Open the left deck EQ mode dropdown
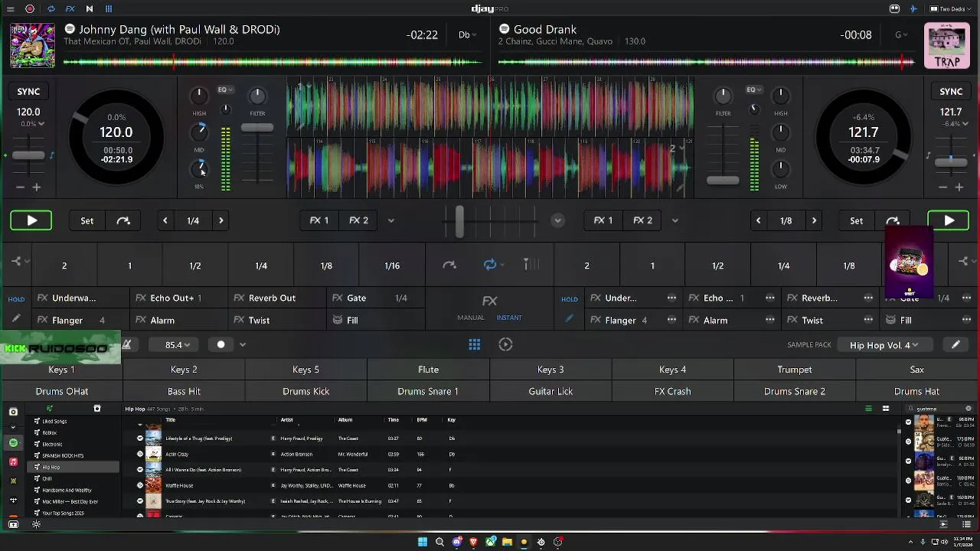980x551 pixels. tap(225, 90)
